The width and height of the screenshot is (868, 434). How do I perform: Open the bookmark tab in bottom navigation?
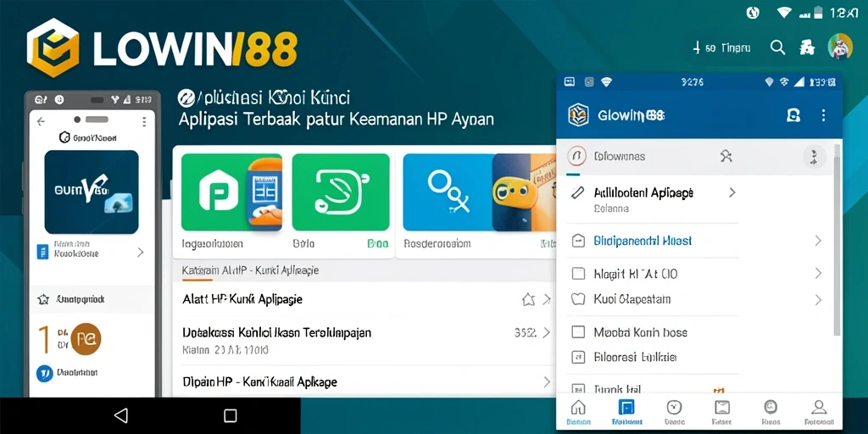[722, 413]
